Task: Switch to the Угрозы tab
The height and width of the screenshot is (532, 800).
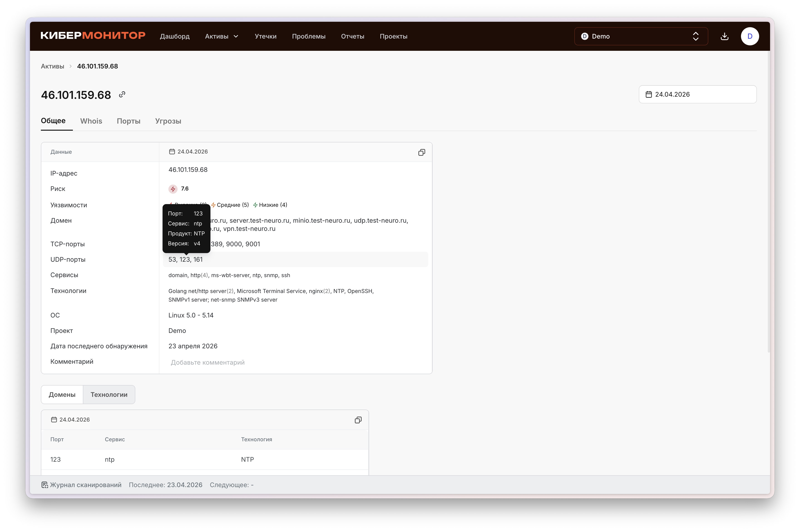Action: (168, 121)
